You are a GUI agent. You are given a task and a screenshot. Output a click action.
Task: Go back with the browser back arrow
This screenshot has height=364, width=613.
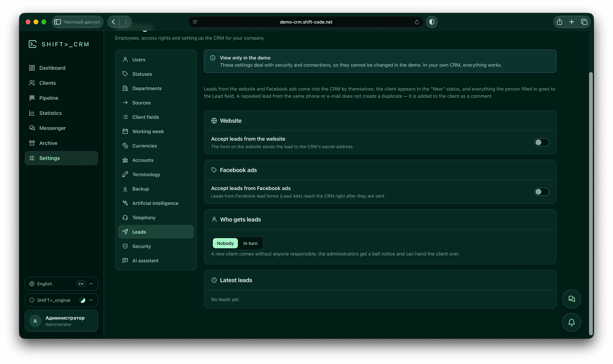click(113, 22)
